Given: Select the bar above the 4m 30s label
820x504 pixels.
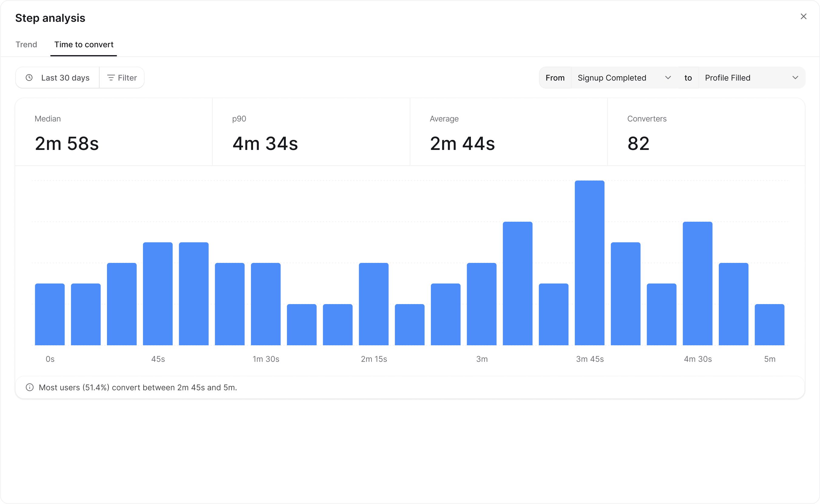Looking at the screenshot, I should [698, 283].
